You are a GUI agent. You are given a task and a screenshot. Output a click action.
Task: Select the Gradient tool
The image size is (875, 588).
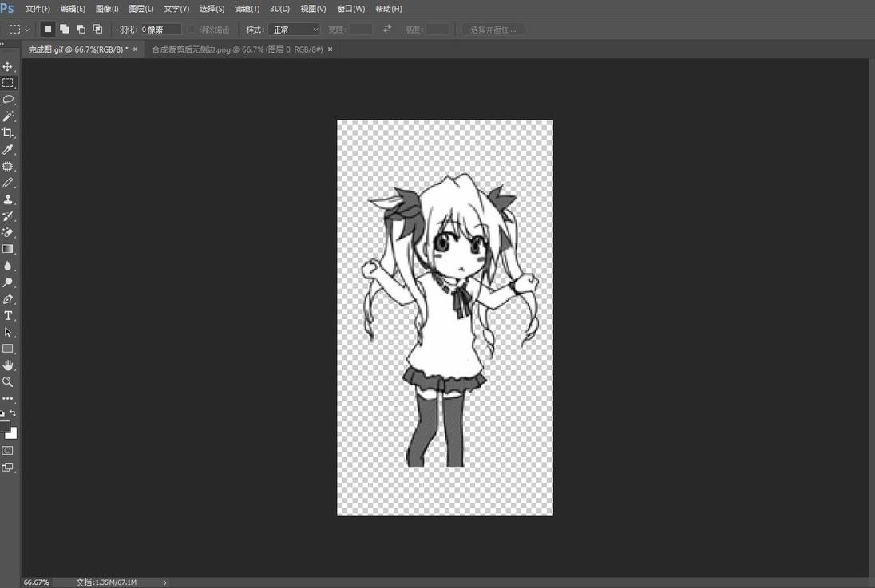pyautogui.click(x=8, y=249)
